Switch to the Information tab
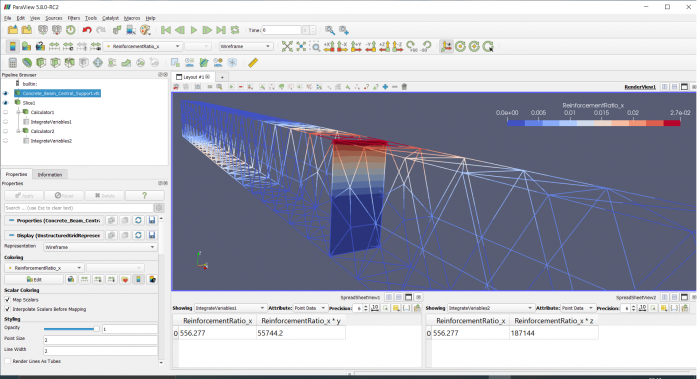700x379 pixels. (x=50, y=175)
